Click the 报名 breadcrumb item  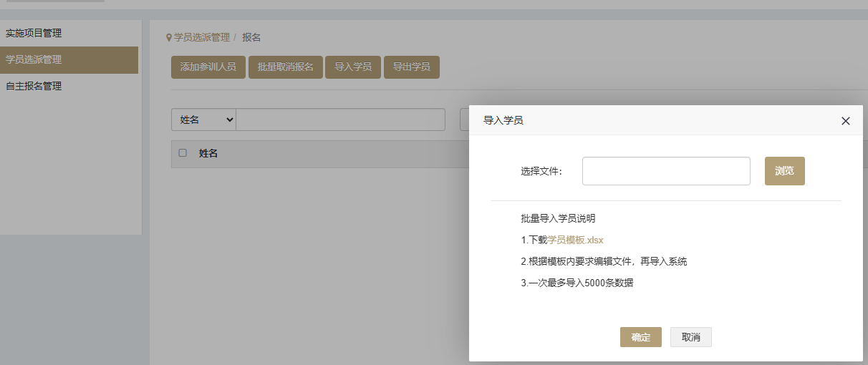pyautogui.click(x=251, y=38)
